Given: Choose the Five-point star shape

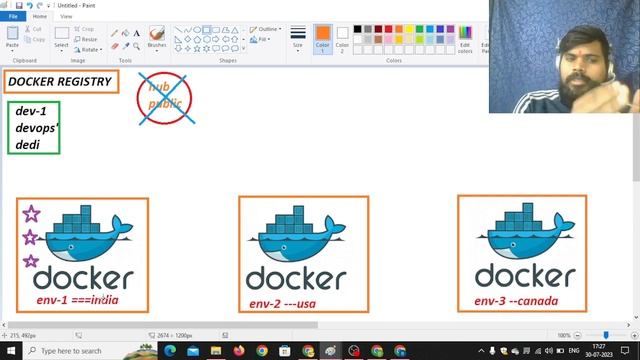Looking at the screenshot, I should coord(197,49).
